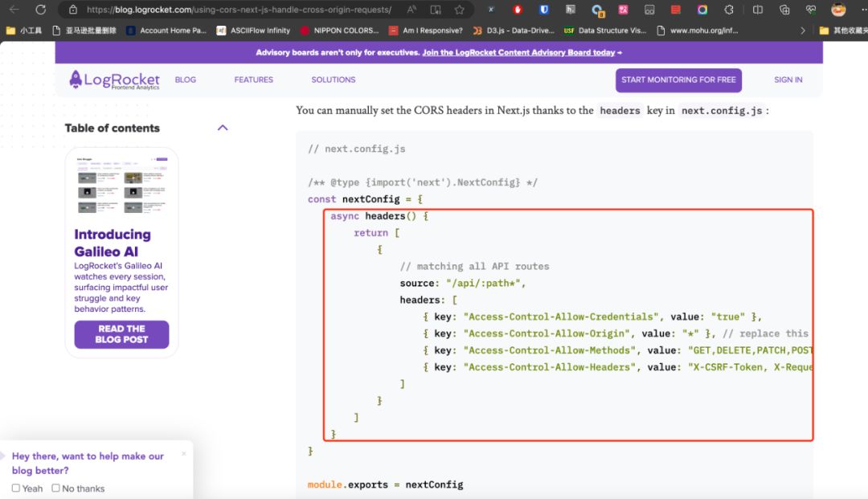Click the favorite star icon in address bar
The width and height of the screenshot is (868, 499).
[x=459, y=10]
